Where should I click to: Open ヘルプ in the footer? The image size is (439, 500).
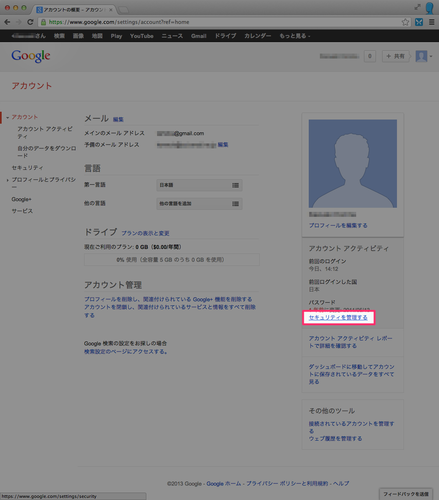341,484
